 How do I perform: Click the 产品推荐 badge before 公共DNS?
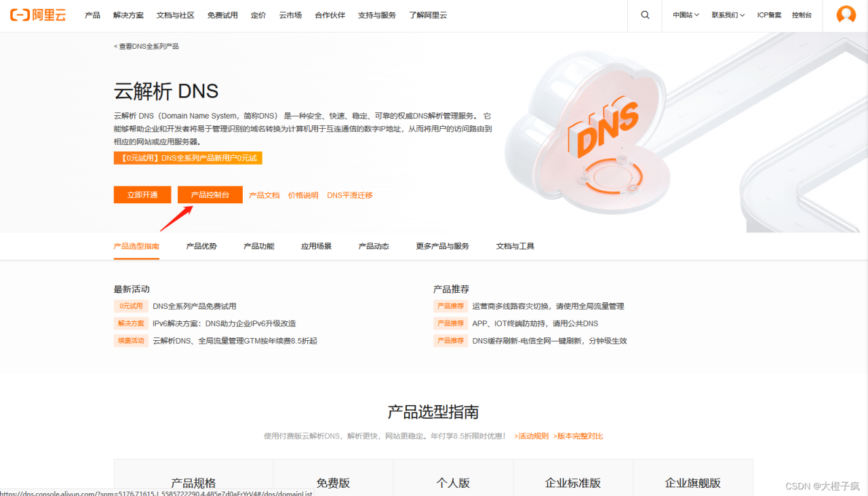click(x=450, y=323)
